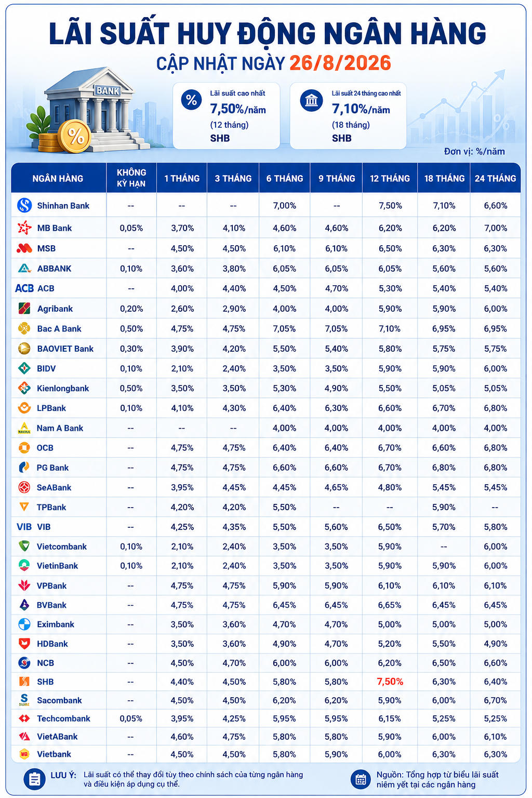This screenshot has height=798, width=532.
Task: Click the KHÔNG KỲ HẠN column header
Action: pyautogui.click(x=131, y=178)
